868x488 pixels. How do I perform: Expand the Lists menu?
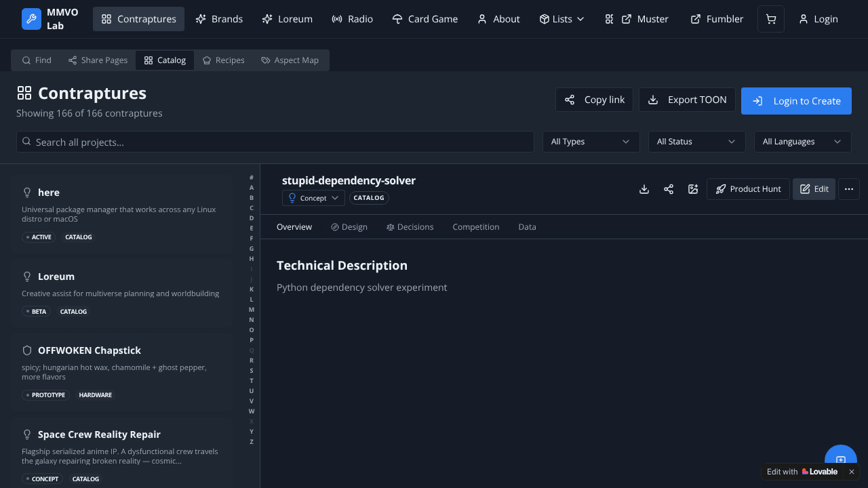(561, 19)
